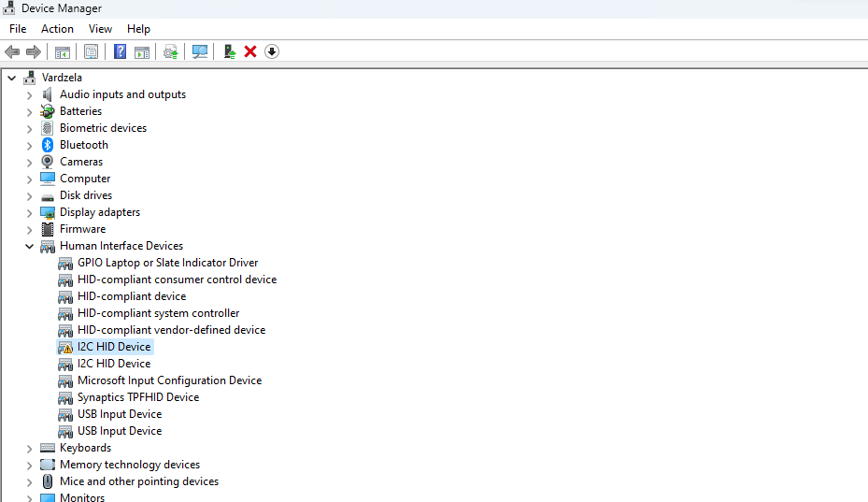Click the Back arrow toolbar icon
The image size is (868, 502).
12,52
